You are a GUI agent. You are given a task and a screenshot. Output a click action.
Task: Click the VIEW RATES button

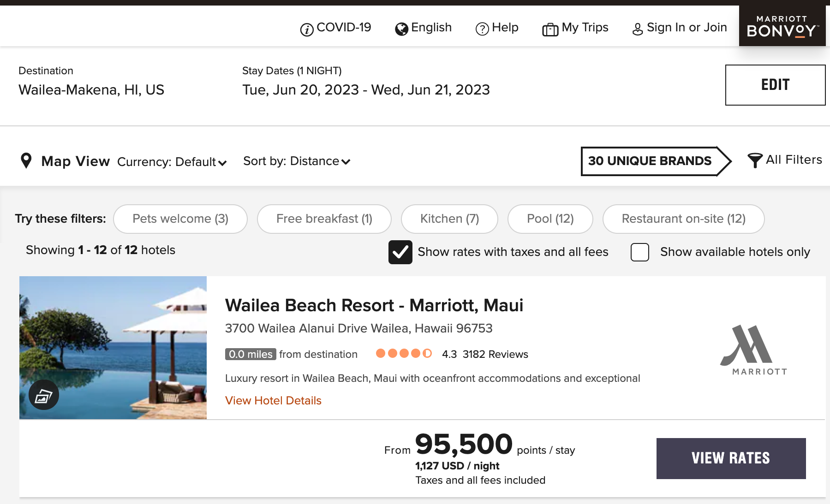click(x=731, y=458)
